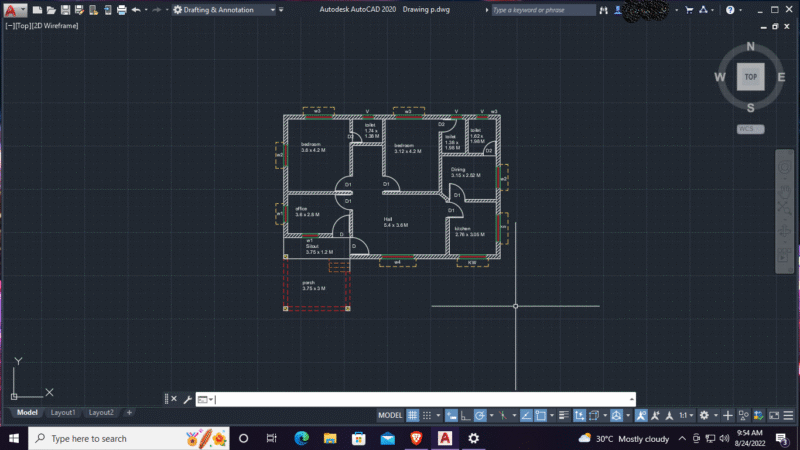Open the Object Snap settings dropdown arrow
The width and height of the screenshot is (800, 450).
(x=552, y=415)
